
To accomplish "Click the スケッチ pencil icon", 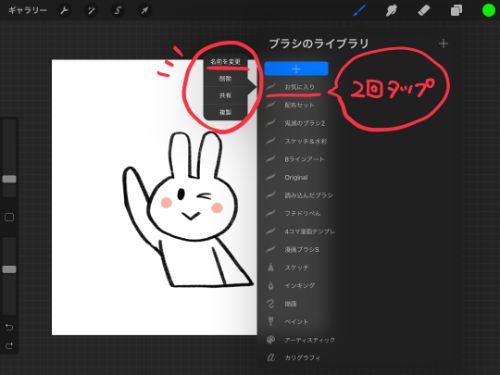I will point(271,267).
